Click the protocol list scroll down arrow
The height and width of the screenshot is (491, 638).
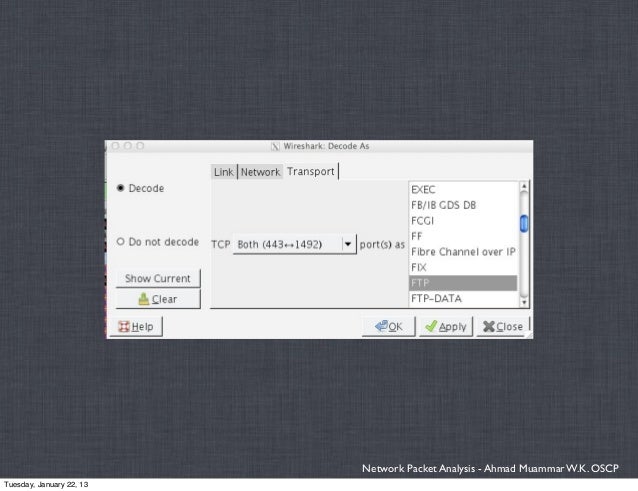[x=524, y=302]
